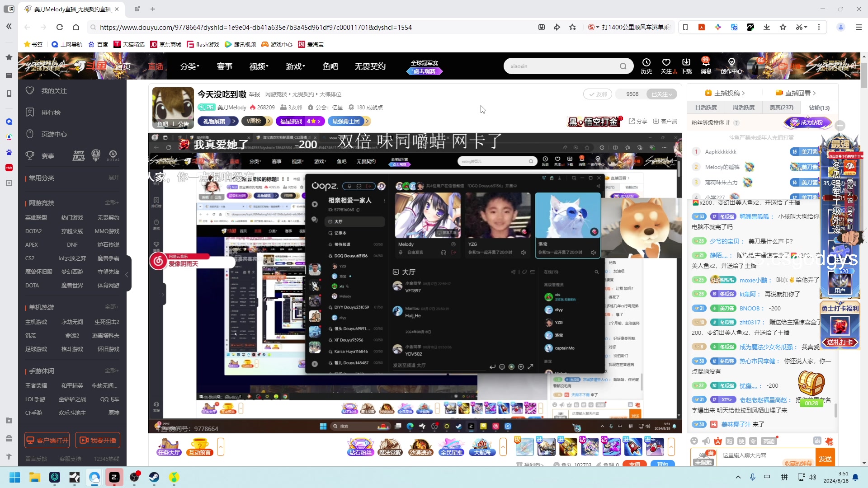Click the megaphone broadcast icon in chat toolbar
Image resolution: width=868 pixels, height=488 pixels.
706,441
